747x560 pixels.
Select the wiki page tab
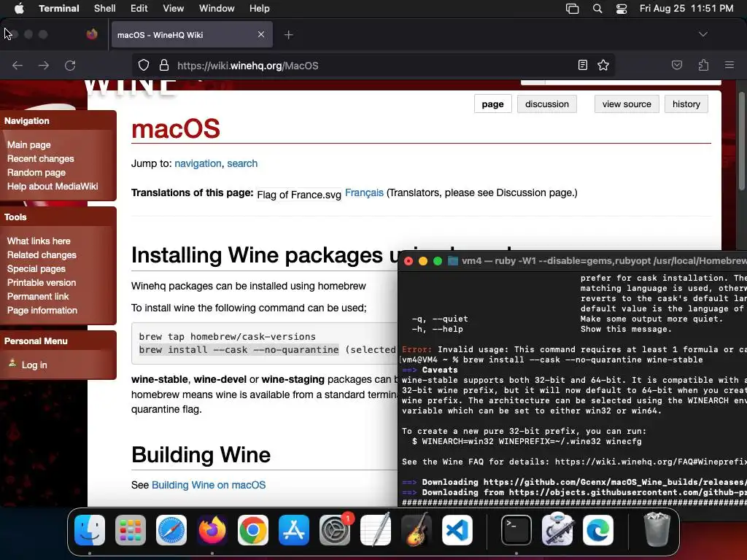click(x=492, y=104)
